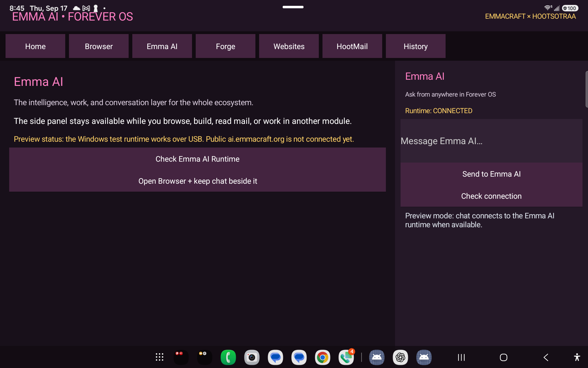Open the Websites tab
The image size is (588, 368).
[x=289, y=46]
